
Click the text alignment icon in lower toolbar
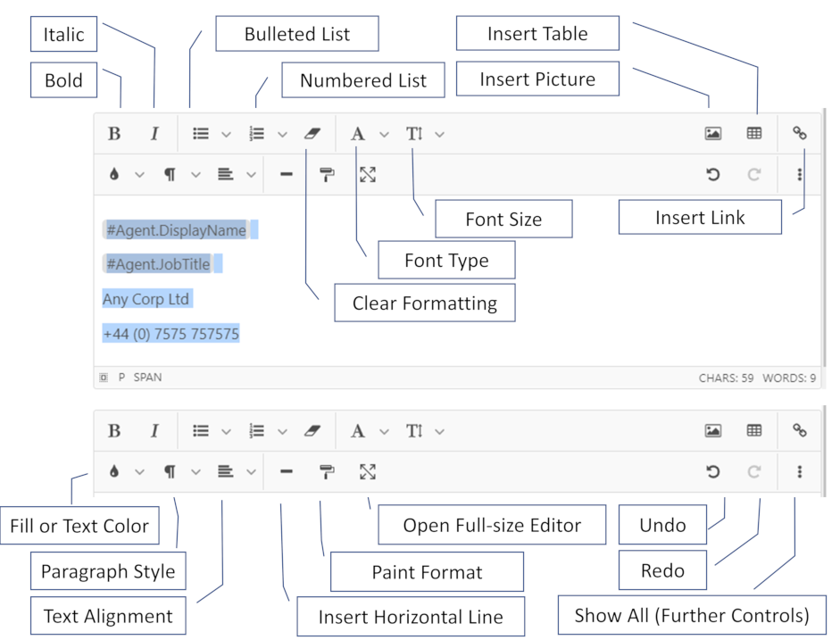[226, 471]
